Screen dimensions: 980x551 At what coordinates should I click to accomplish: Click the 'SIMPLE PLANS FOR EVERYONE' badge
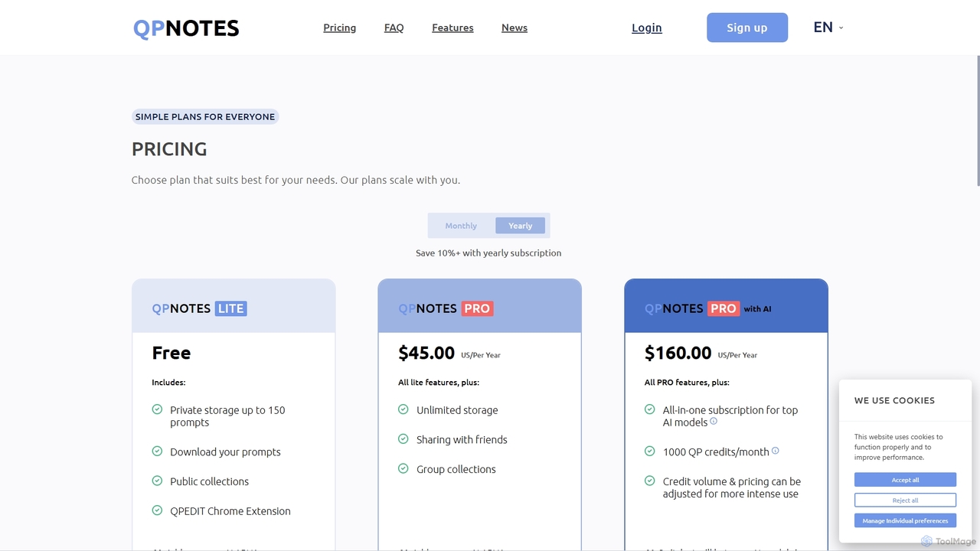205,117
